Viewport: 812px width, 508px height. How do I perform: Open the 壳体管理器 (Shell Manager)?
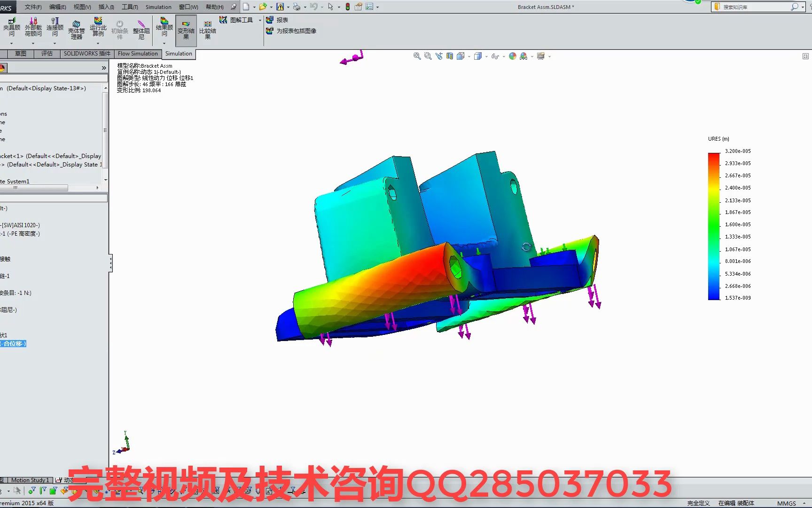76,28
